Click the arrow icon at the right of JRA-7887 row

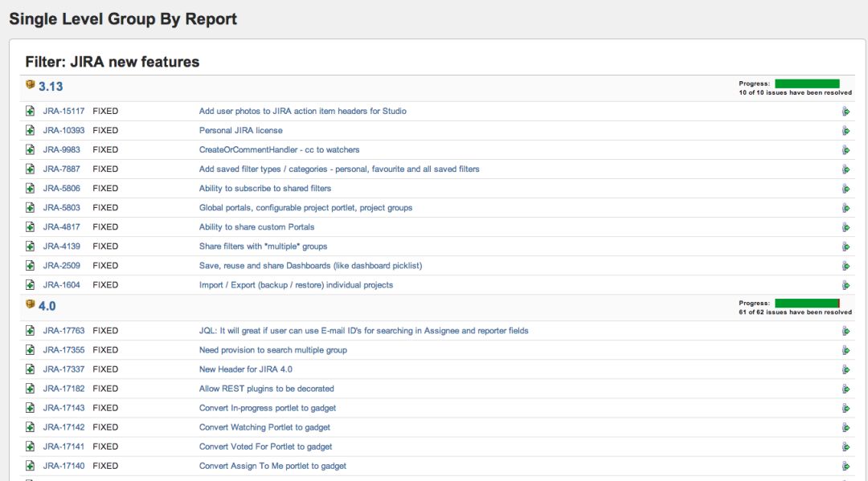pyautogui.click(x=845, y=169)
